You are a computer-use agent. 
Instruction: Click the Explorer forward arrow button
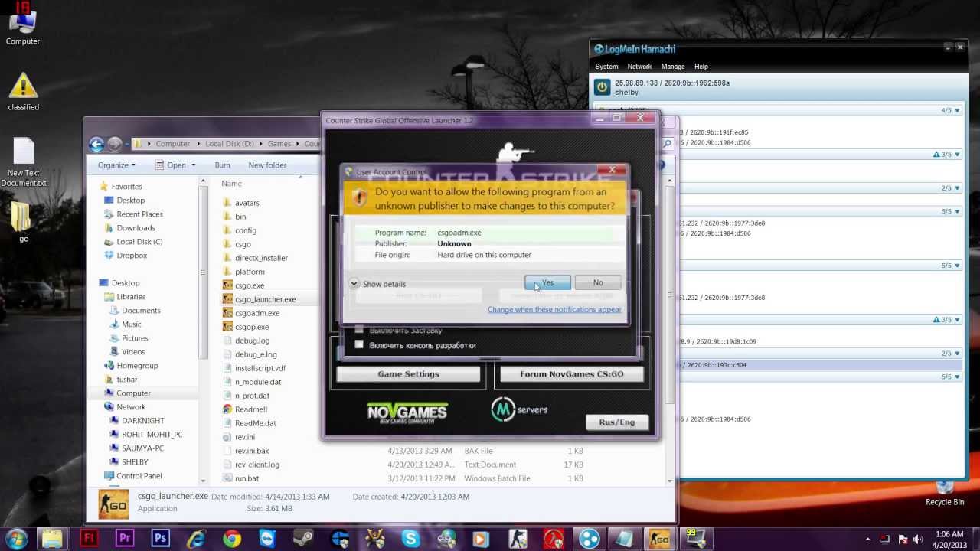click(x=114, y=144)
